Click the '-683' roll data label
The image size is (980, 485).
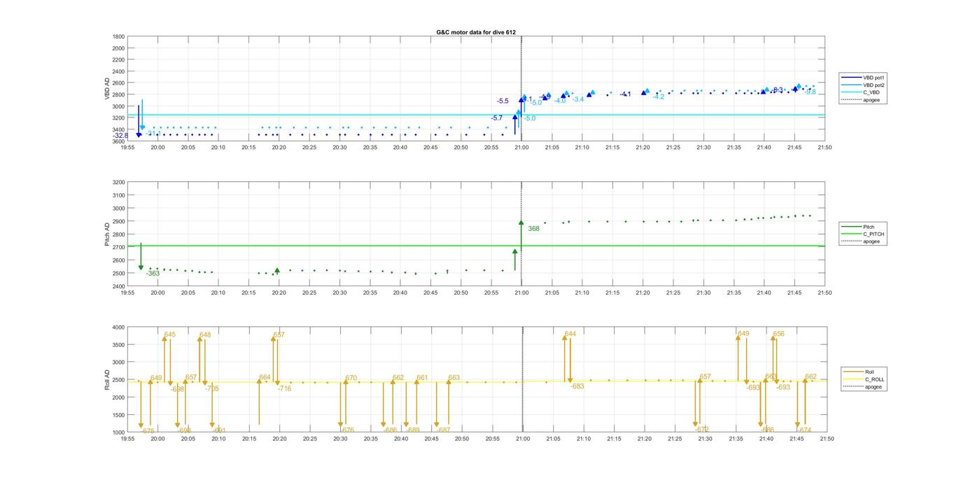[x=577, y=386]
